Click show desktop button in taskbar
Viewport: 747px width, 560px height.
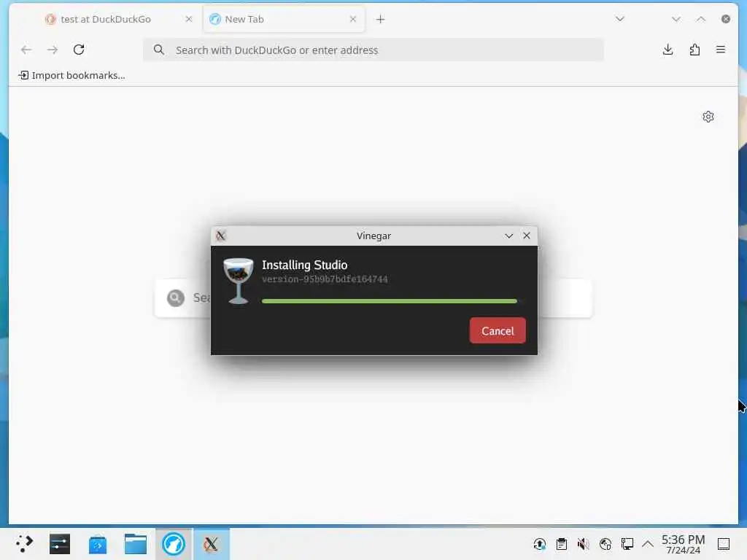tap(724, 544)
